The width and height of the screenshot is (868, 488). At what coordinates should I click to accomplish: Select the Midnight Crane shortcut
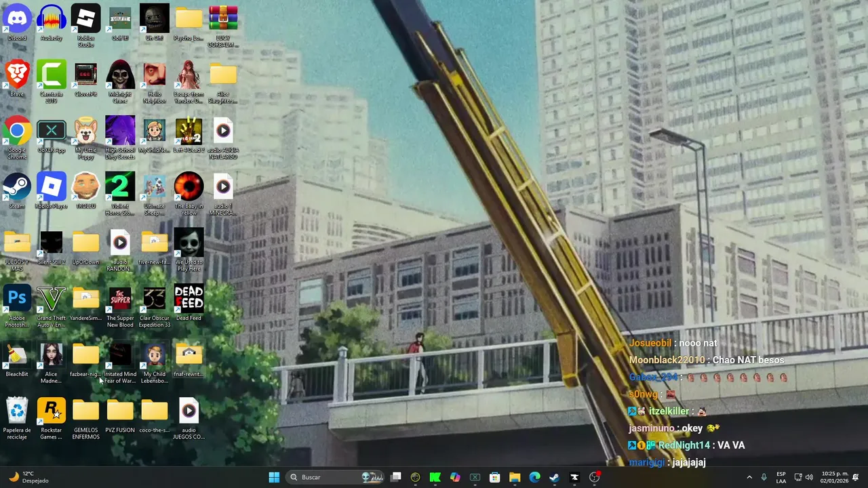tap(120, 82)
